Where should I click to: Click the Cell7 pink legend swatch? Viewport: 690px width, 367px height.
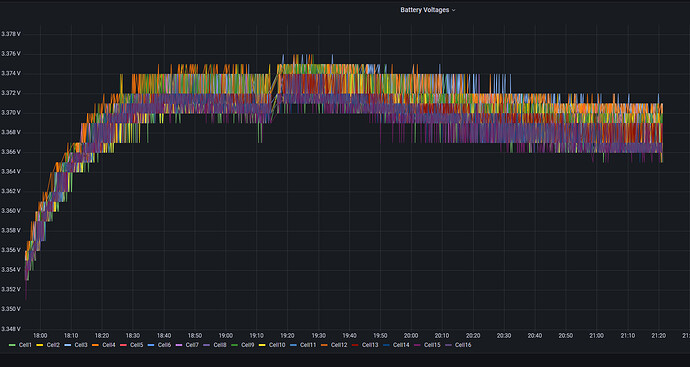(180, 345)
